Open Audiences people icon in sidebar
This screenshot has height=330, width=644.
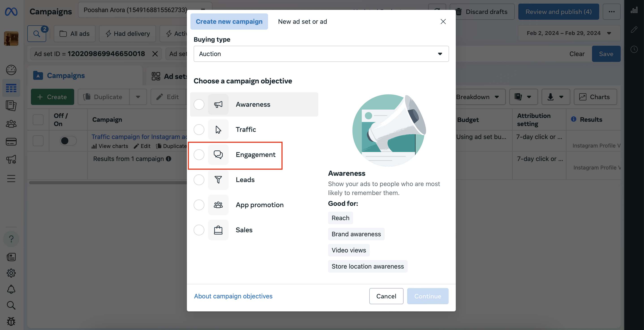click(11, 124)
